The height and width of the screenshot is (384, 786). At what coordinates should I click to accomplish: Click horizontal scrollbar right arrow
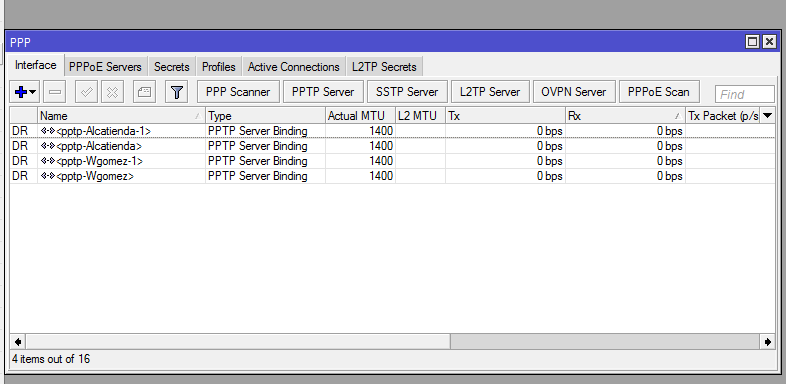(x=767, y=342)
